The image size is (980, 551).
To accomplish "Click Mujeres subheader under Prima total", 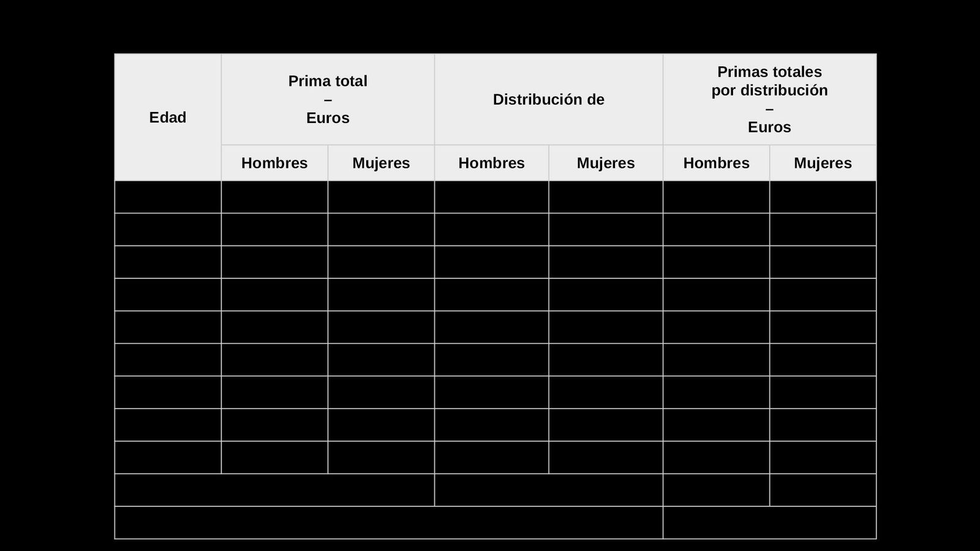I will pos(381,163).
